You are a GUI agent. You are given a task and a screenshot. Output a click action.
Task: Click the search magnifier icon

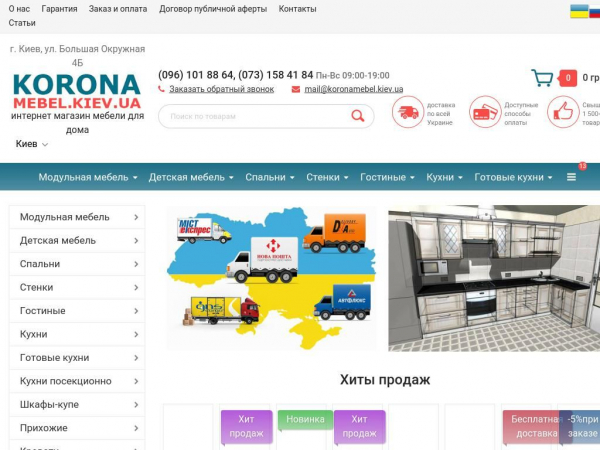[358, 116]
